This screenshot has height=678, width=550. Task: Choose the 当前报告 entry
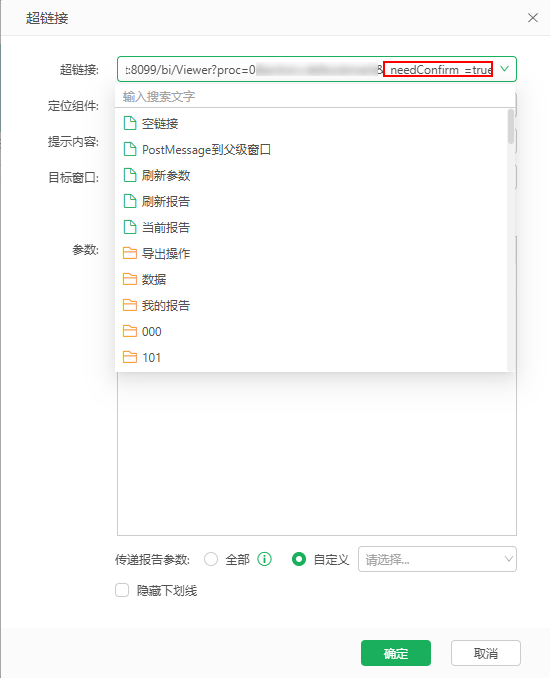[311, 227]
